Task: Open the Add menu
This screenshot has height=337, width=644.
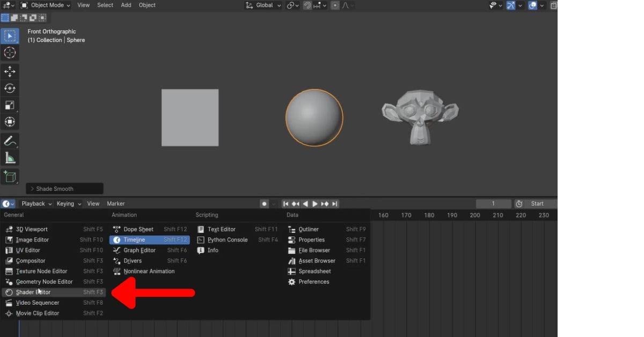Action: 126,5
